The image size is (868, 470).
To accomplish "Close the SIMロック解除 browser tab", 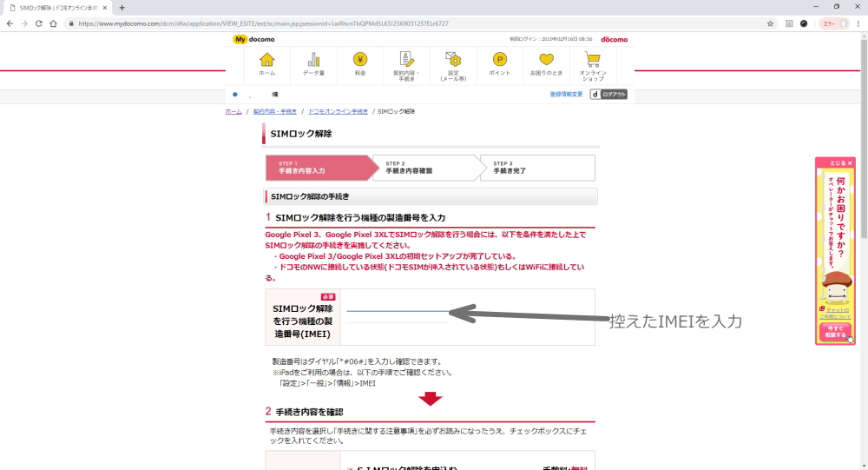I will pyautogui.click(x=105, y=8).
